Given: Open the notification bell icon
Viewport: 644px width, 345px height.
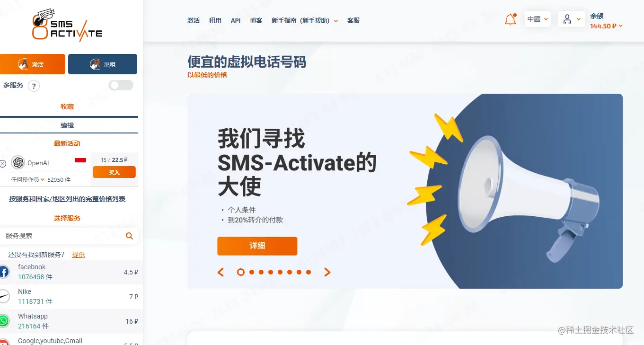Looking at the screenshot, I should pos(510,19).
